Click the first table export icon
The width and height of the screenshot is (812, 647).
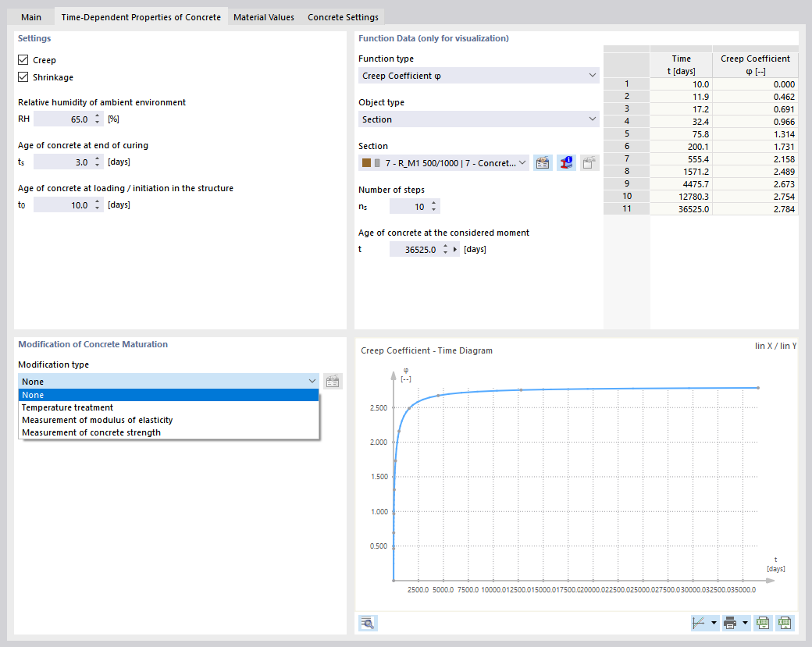pos(762,623)
